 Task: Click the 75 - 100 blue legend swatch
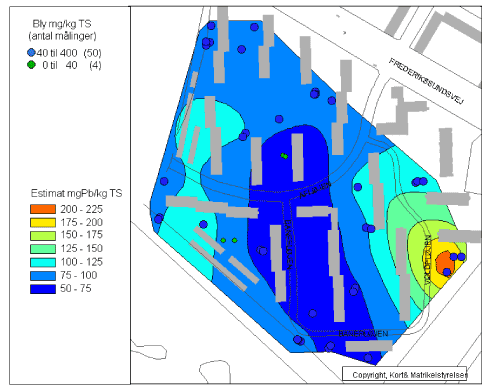[x=43, y=275]
